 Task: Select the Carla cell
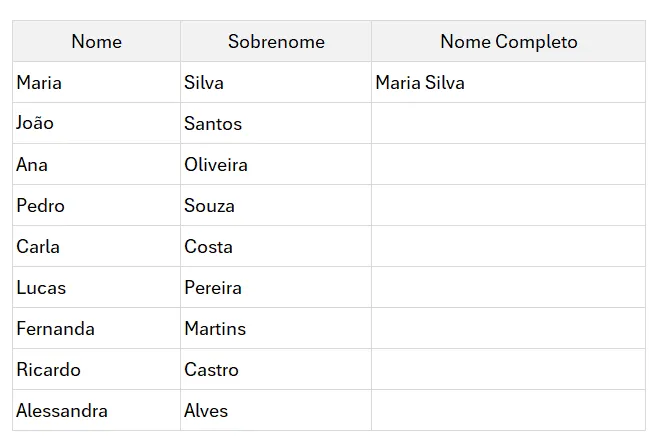[96, 246]
